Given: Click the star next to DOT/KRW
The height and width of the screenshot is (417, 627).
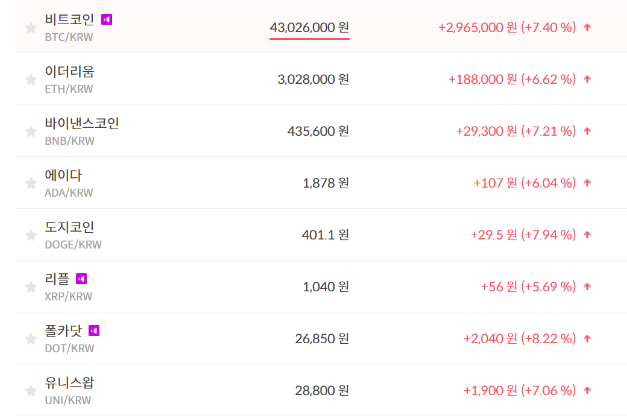Looking at the screenshot, I should pyautogui.click(x=30, y=339).
